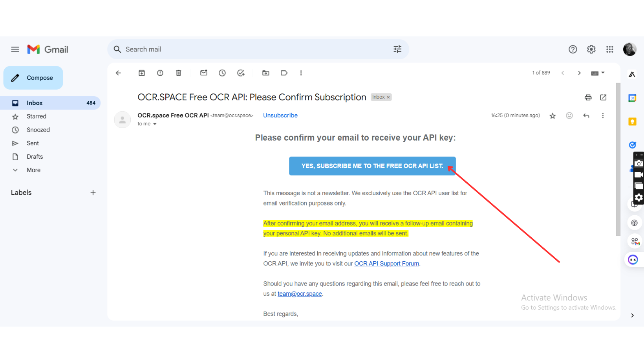Remove the Inbox label chip

pos(388,97)
